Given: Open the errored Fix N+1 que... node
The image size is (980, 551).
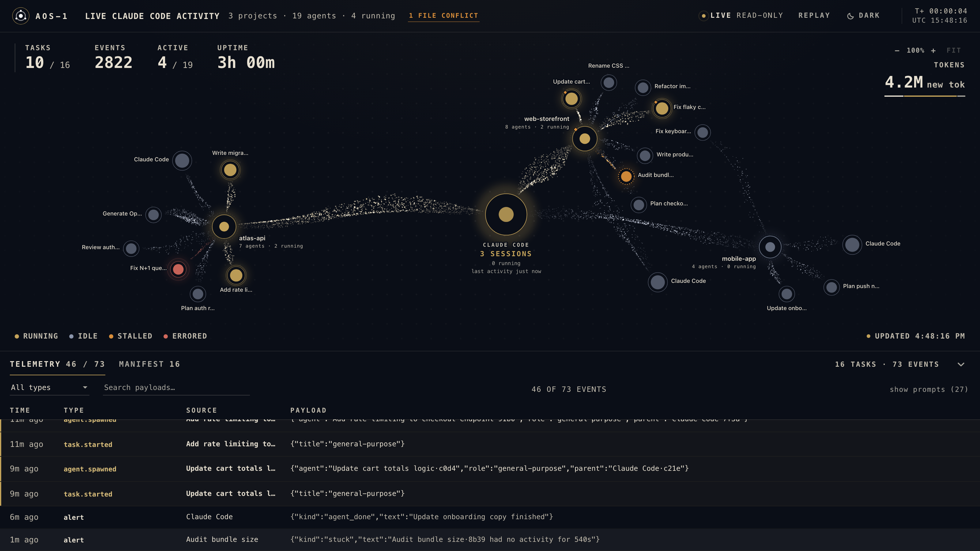Looking at the screenshot, I should 178,269.
